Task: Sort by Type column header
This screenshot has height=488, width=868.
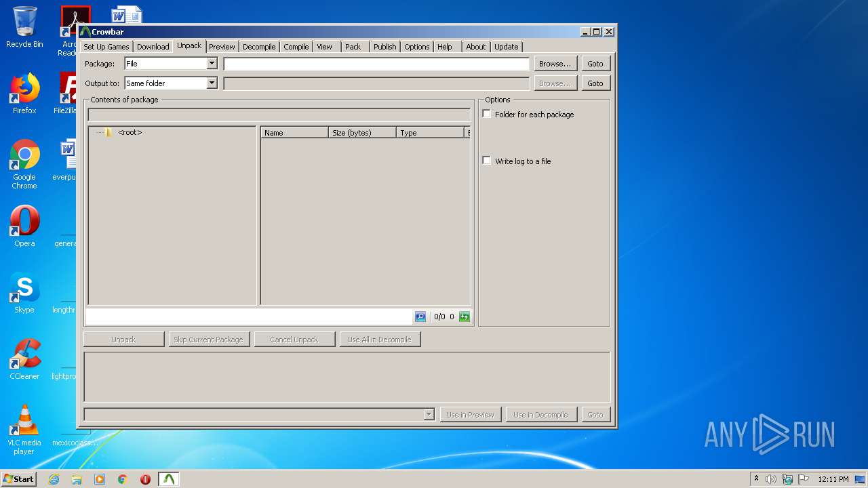Action: click(430, 132)
